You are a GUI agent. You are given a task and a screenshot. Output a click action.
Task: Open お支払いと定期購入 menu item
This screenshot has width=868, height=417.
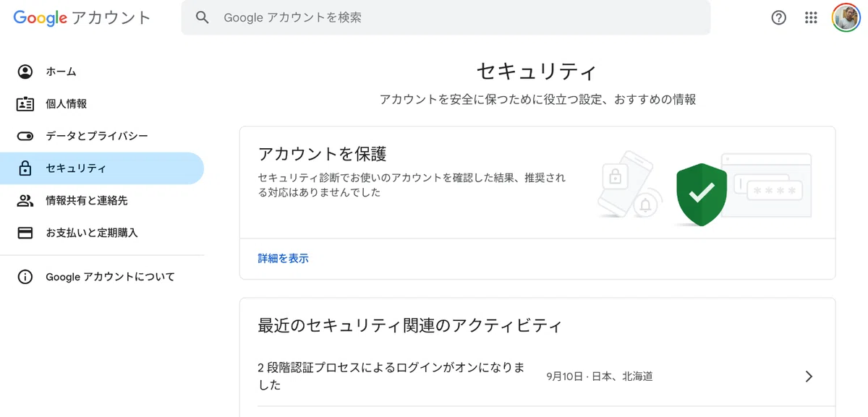pos(102,233)
